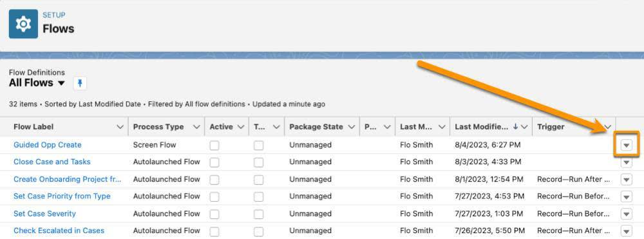The width and height of the screenshot is (644, 239).
Task: Click the list status line reading 32 items
Action: coord(167,104)
